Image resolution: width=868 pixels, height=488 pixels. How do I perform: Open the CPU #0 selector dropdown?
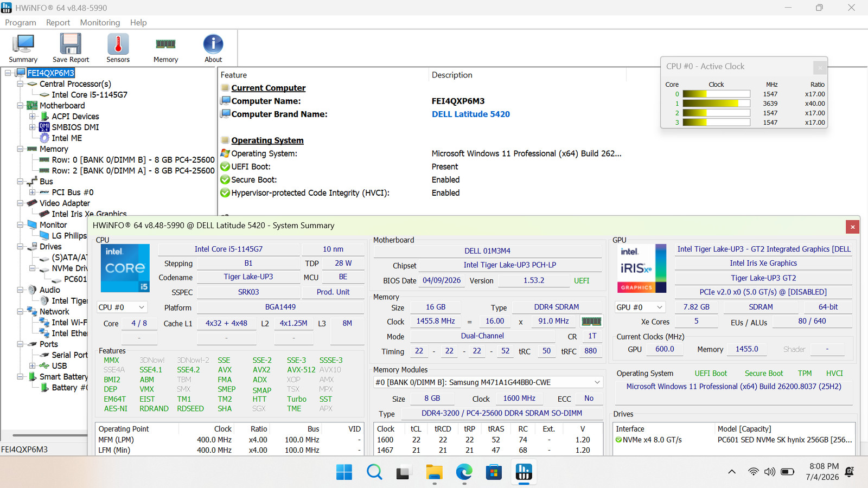pyautogui.click(x=122, y=307)
